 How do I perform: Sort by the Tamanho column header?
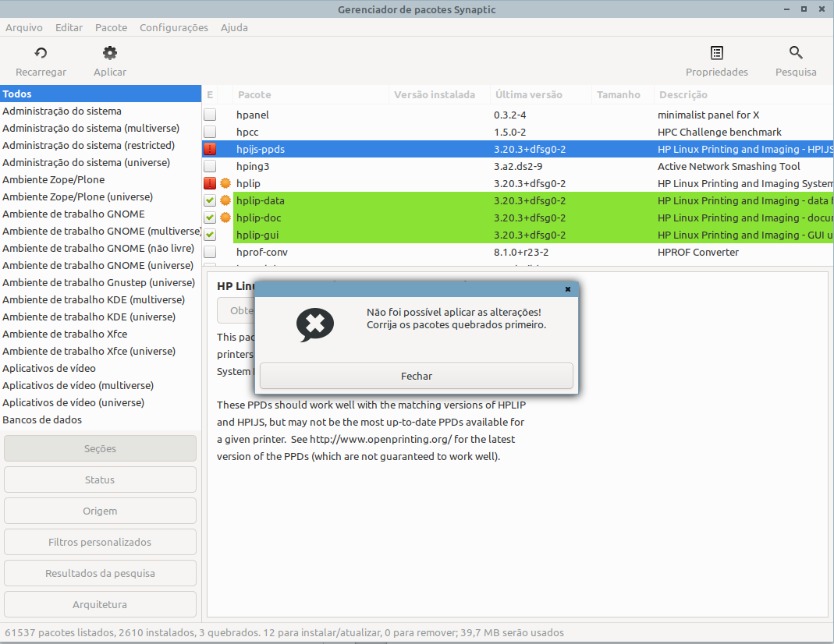[x=623, y=94]
